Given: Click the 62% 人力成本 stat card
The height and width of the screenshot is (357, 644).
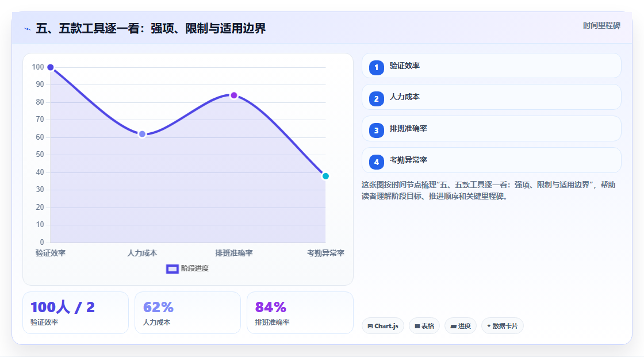Looking at the screenshot, I should coord(187,313).
